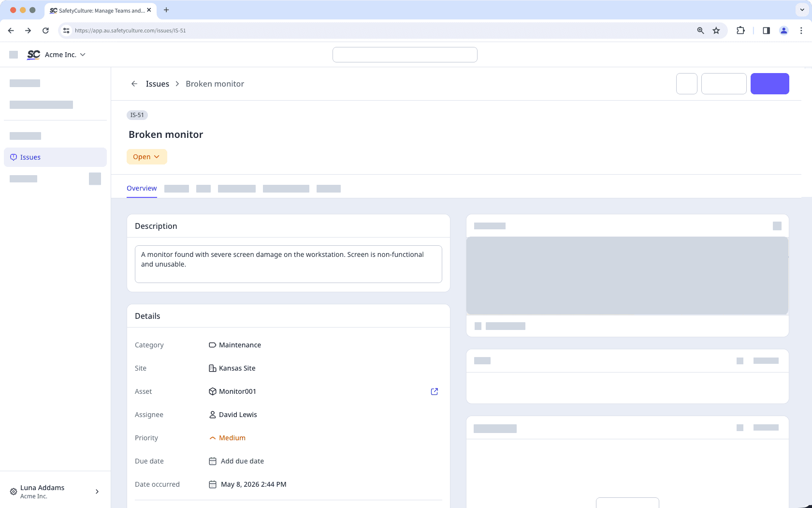This screenshot has height=508, width=812.
Task: Click the browser forward arrow
Action: [x=28, y=30]
